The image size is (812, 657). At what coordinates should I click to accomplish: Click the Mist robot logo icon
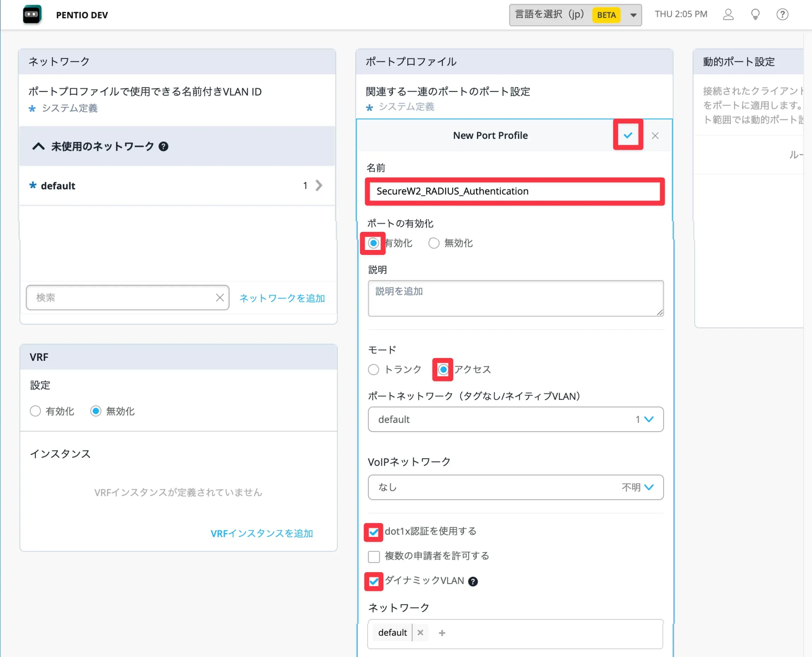point(32,15)
